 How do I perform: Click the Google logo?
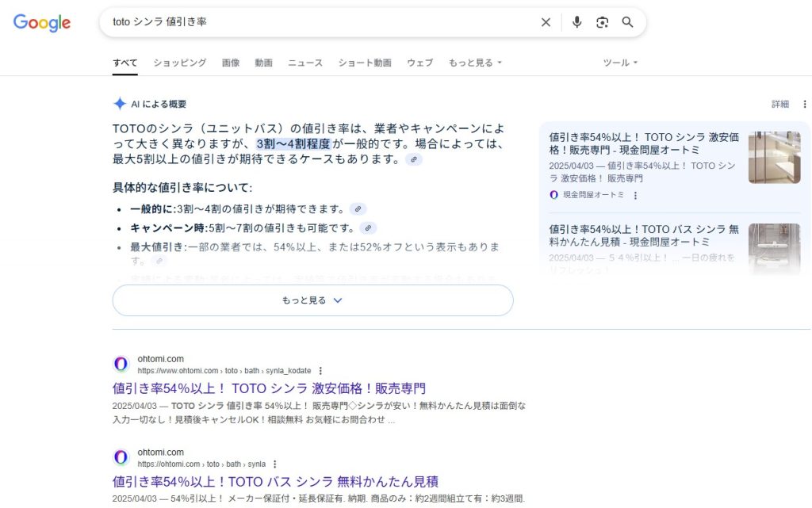pos(42,23)
